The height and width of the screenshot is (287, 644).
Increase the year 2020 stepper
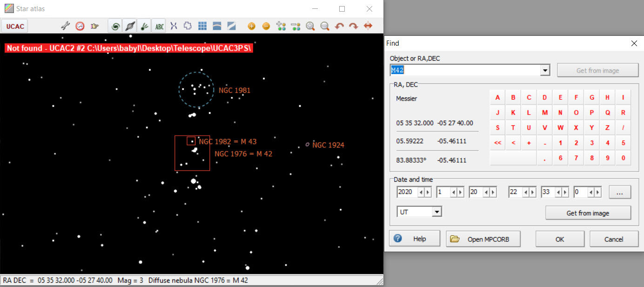click(x=428, y=192)
